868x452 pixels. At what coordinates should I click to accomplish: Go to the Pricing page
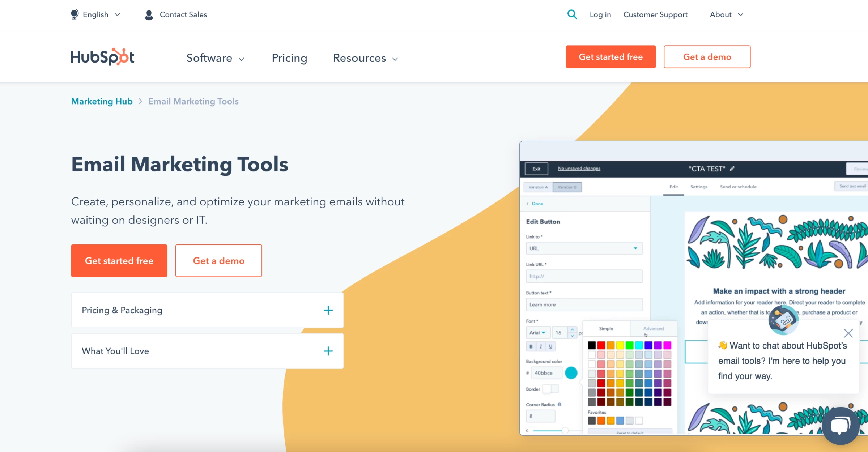click(x=289, y=58)
